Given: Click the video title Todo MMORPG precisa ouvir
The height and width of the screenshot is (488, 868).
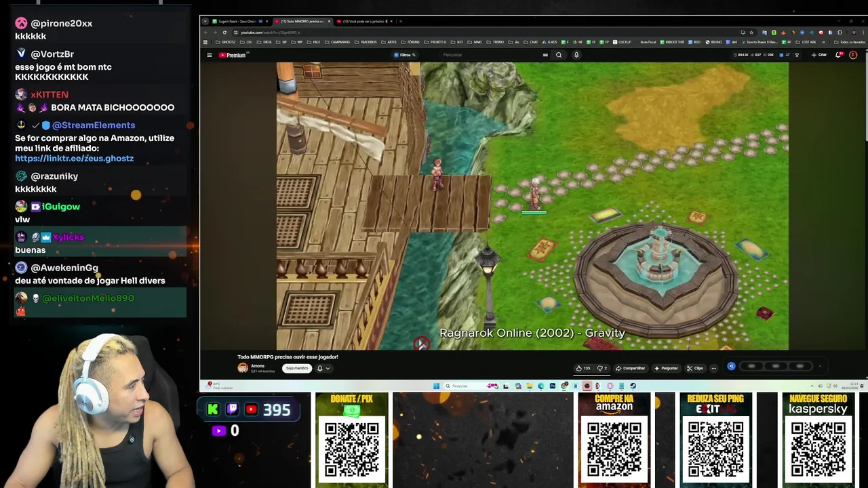Looking at the screenshot, I should [288, 357].
